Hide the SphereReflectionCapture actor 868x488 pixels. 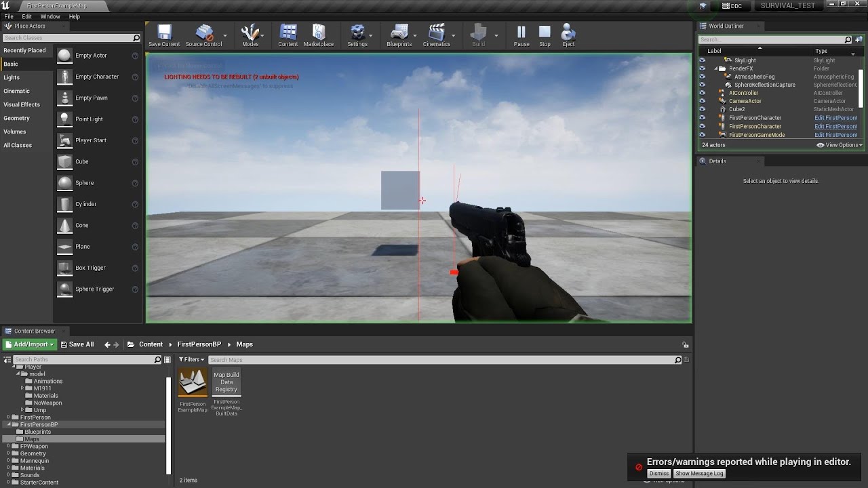pos(702,85)
